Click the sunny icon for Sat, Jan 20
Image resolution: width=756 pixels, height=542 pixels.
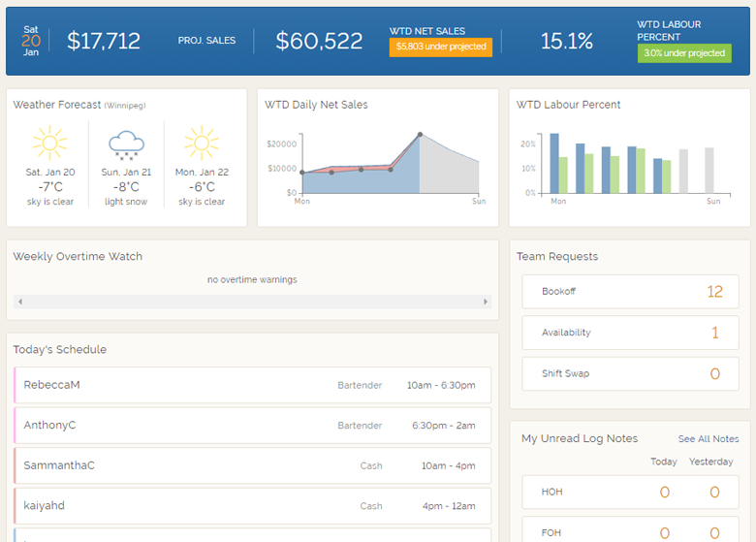(49, 143)
